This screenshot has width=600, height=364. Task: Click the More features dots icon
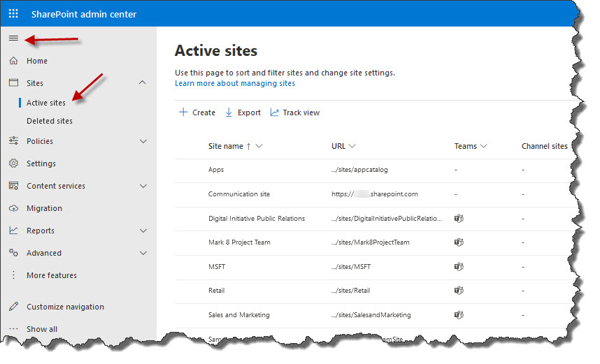13,275
